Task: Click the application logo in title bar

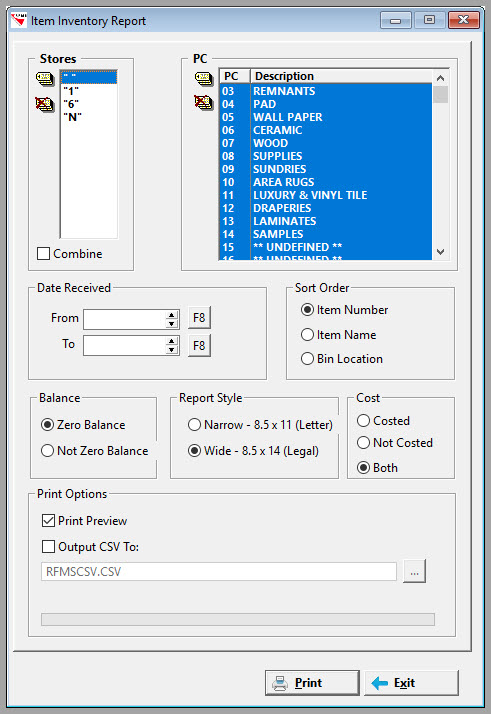Action: [19, 20]
